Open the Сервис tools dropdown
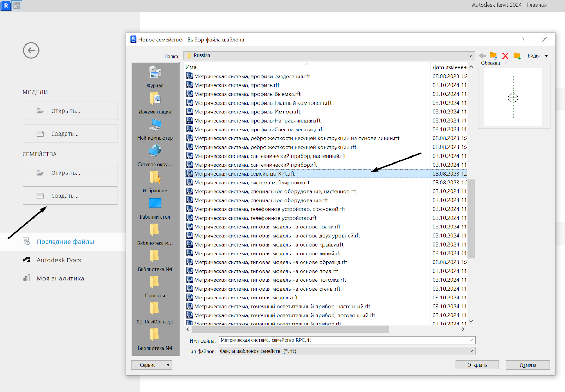The height and width of the screenshot is (392, 565). click(151, 365)
